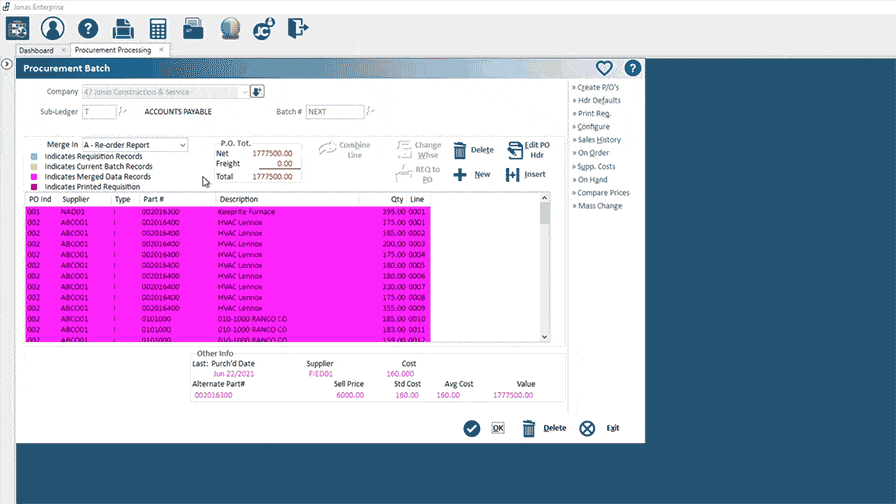Open Hdr Defaults from side menu

599,100
